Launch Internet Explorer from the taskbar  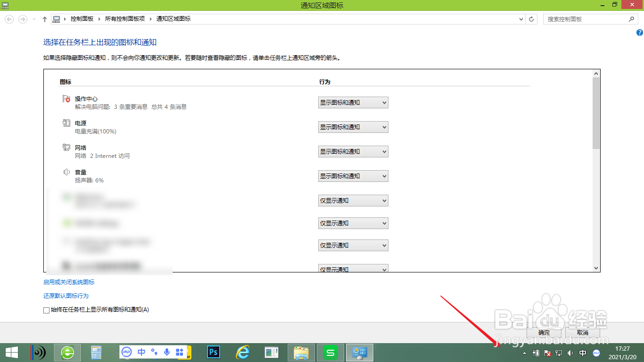pyautogui.click(x=243, y=352)
